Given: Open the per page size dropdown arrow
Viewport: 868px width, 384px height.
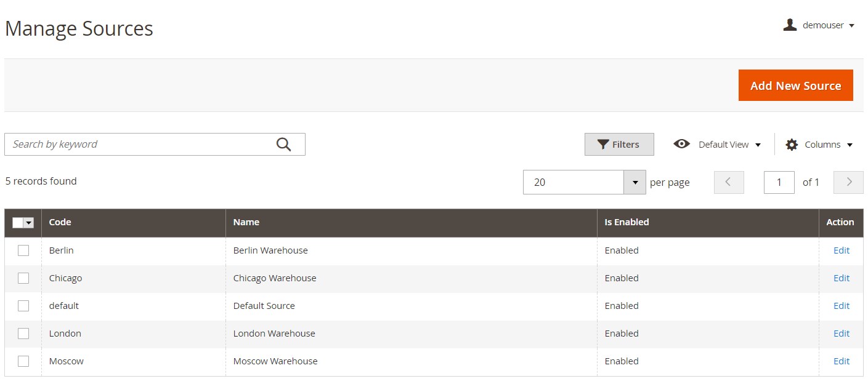Looking at the screenshot, I should [x=635, y=182].
